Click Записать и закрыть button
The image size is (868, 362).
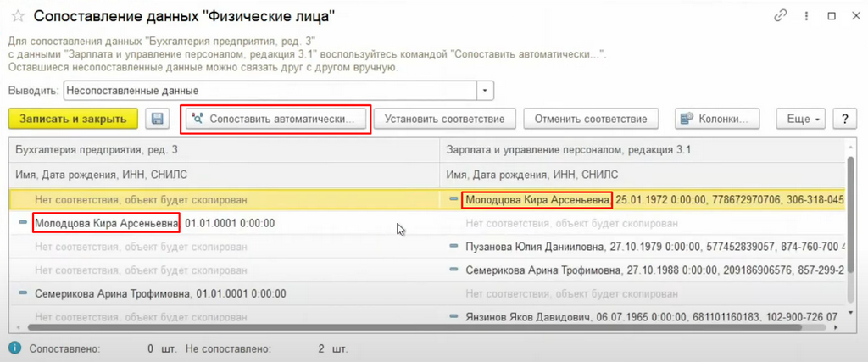(73, 119)
